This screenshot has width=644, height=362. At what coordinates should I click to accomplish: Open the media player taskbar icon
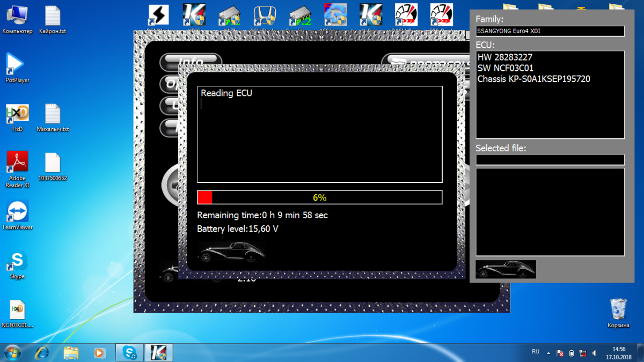pos(99,352)
